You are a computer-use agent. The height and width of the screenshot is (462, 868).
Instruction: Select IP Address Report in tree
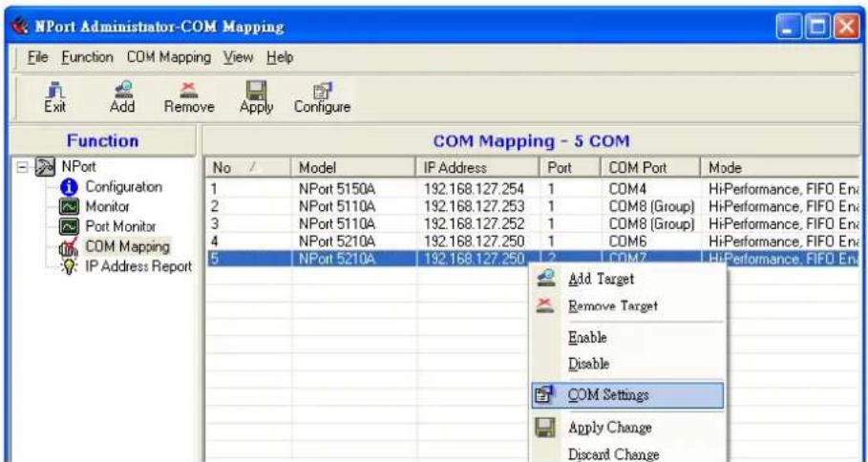138,266
